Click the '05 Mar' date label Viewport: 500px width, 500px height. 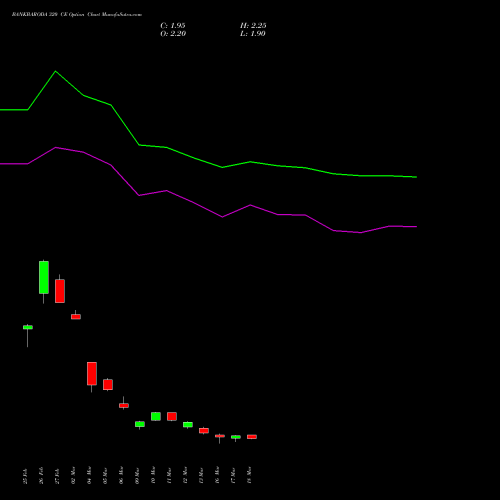106,475
